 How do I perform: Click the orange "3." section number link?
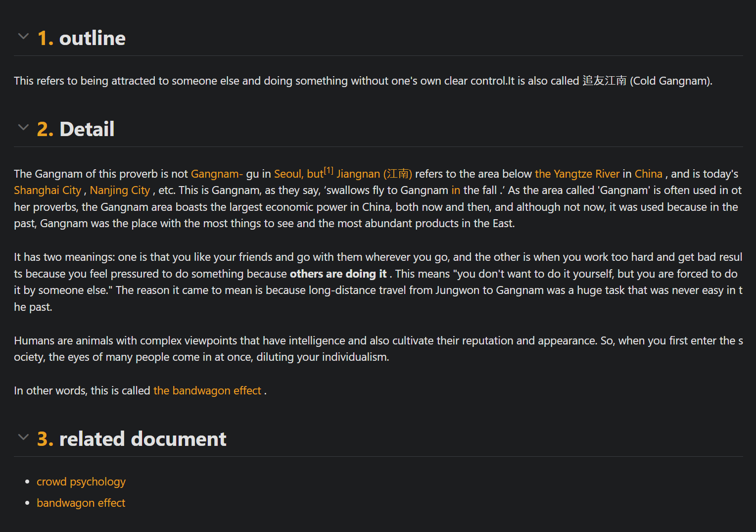coord(46,439)
